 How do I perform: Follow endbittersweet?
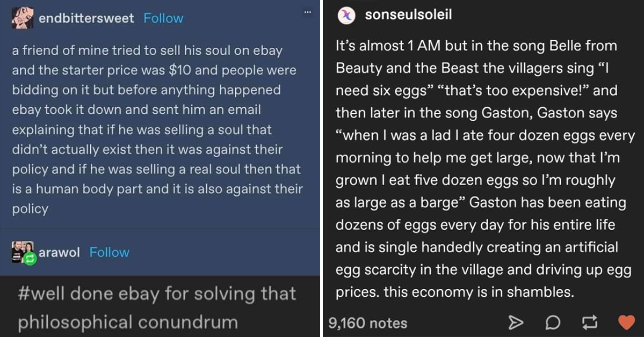click(163, 18)
